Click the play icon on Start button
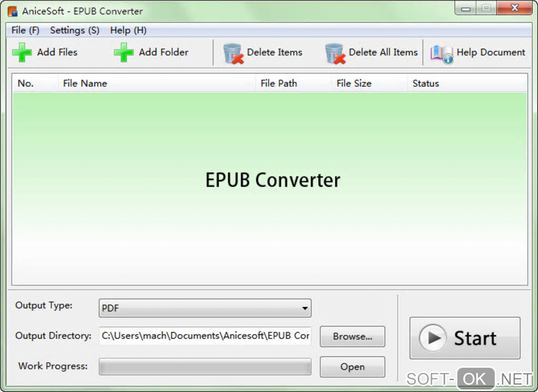Viewport: 538px width, 392px height. coord(433,338)
